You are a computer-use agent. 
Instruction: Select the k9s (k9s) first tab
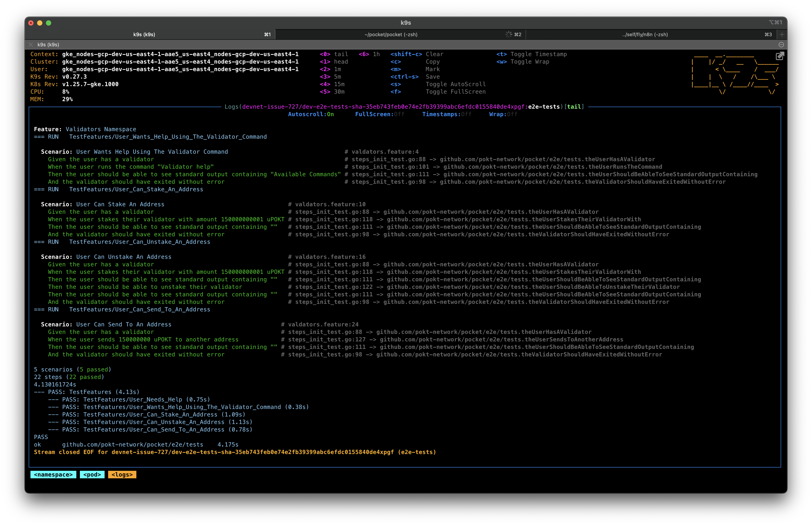[144, 34]
